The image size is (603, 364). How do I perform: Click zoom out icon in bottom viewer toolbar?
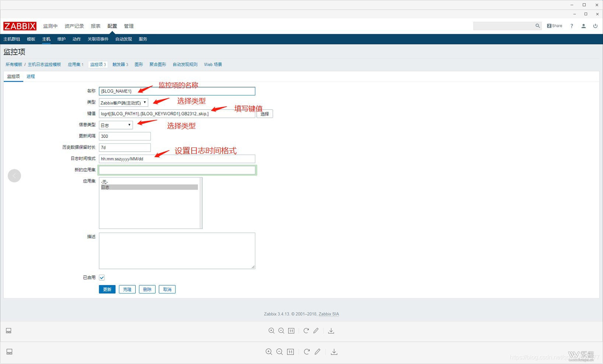coord(280,352)
